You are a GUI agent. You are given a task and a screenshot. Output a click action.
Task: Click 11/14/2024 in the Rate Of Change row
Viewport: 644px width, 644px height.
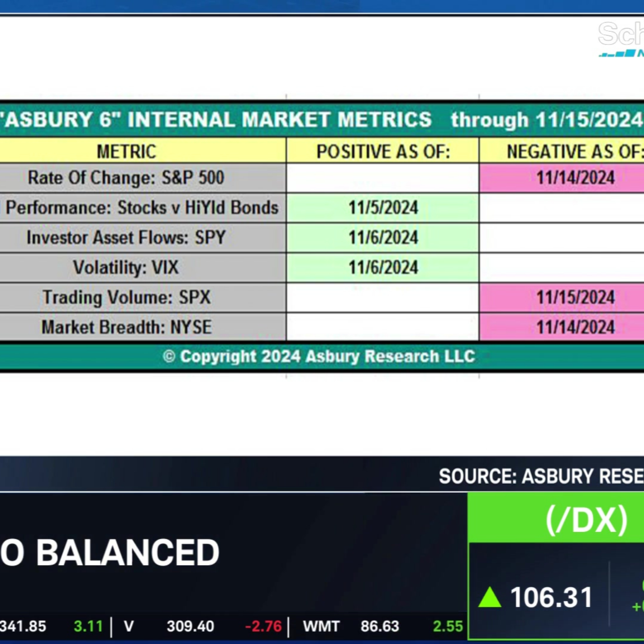tap(575, 177)
